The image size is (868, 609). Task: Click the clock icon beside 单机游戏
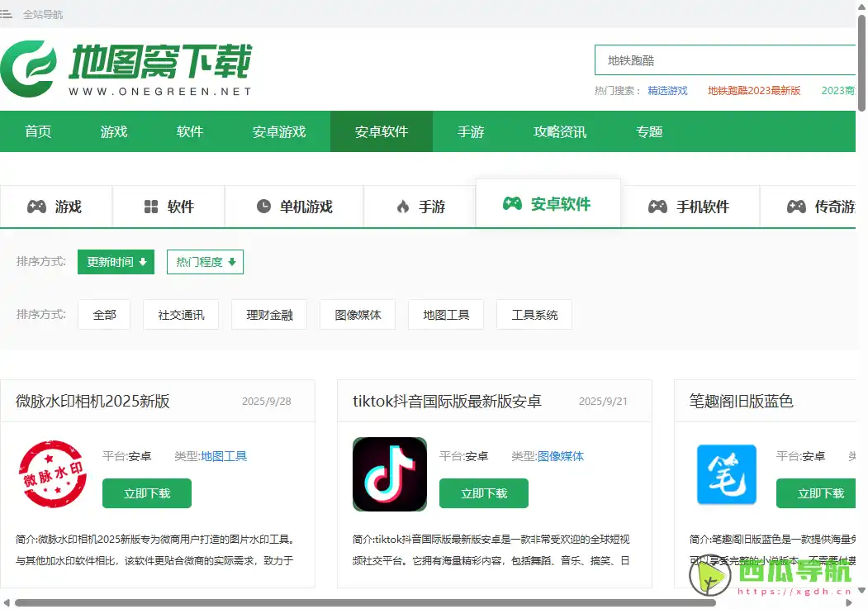(263, 207)
